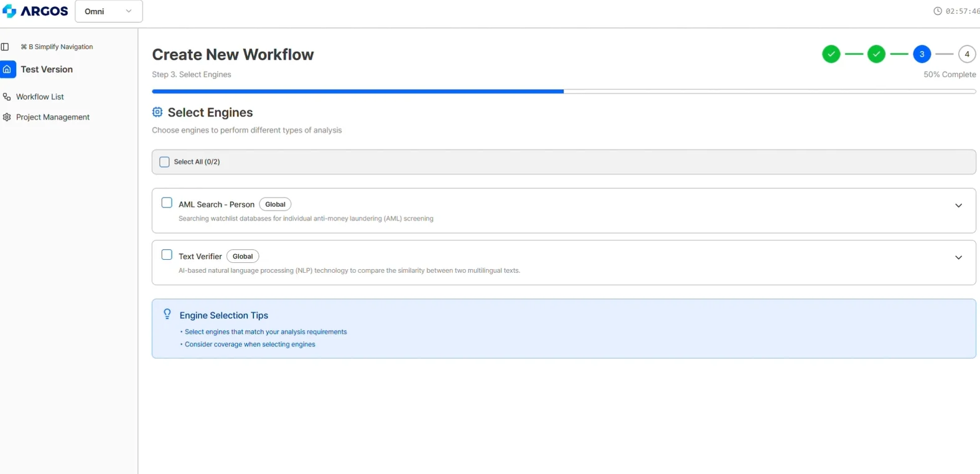
Task: Open the Omni dropdown
Action: tap(109, 11)
